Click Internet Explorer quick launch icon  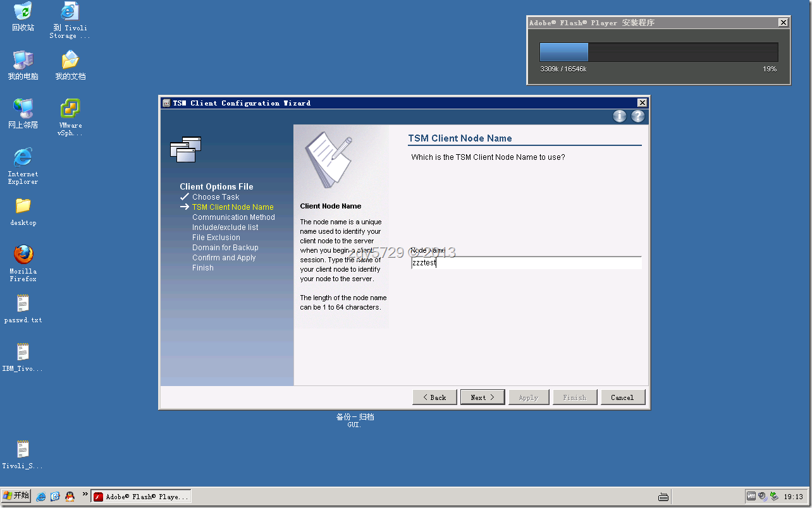point(41,497)
